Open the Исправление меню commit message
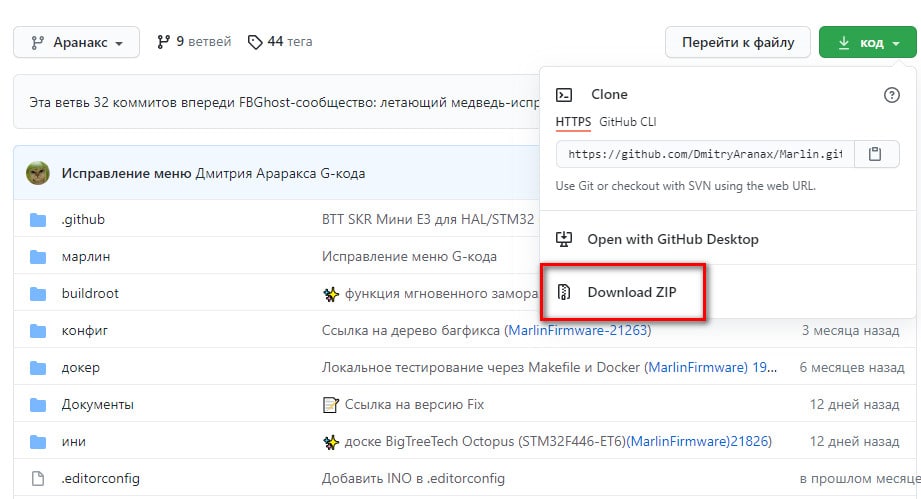921x499 pixels. [x=126, y=174]
